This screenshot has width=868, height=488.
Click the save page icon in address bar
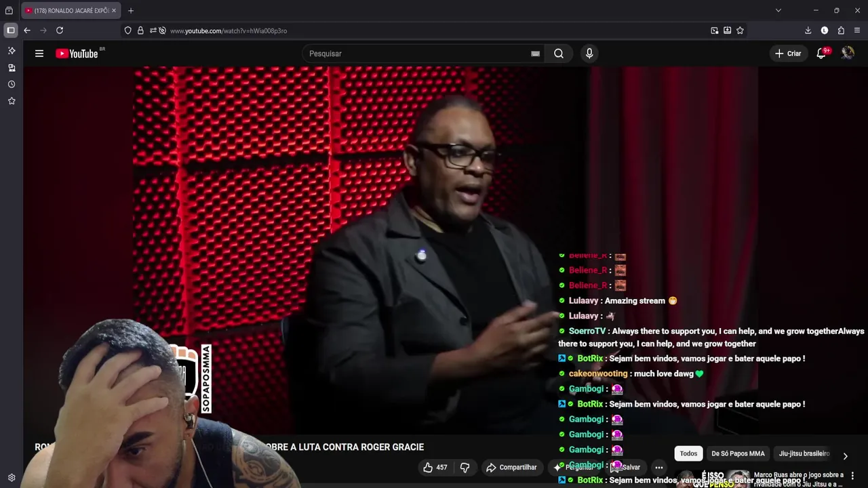(727, 30)
